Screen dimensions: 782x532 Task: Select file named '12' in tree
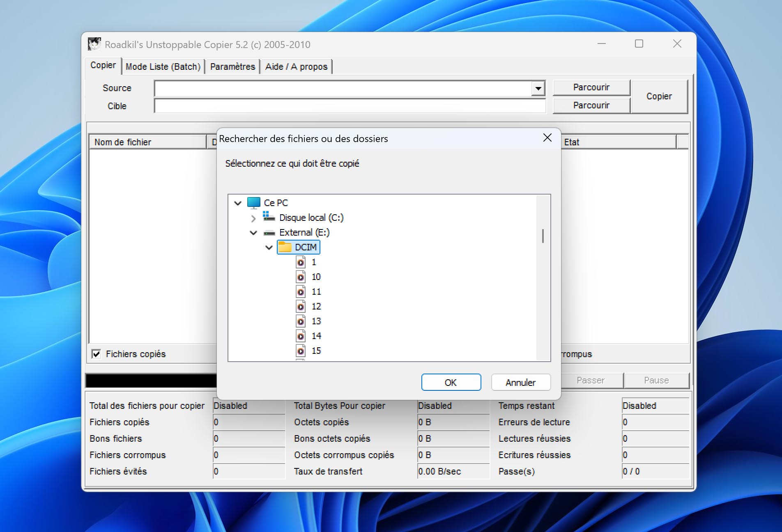pos(316,306)
